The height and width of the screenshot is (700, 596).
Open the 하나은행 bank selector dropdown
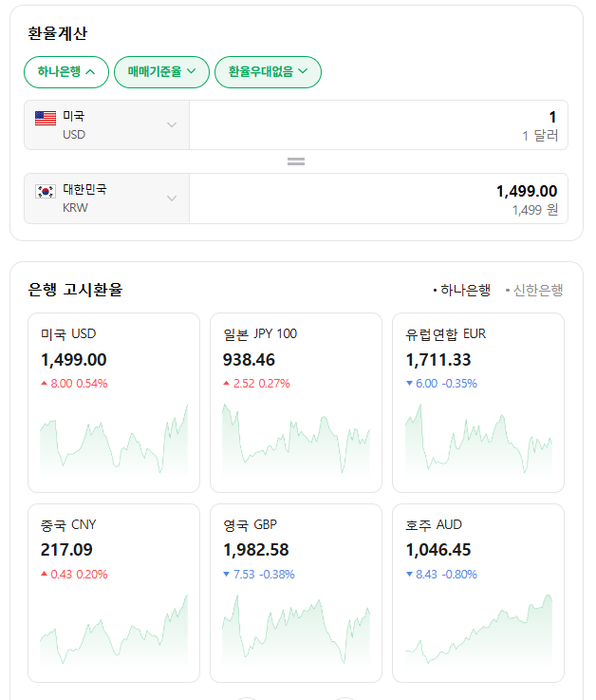[x=66, y=71]
